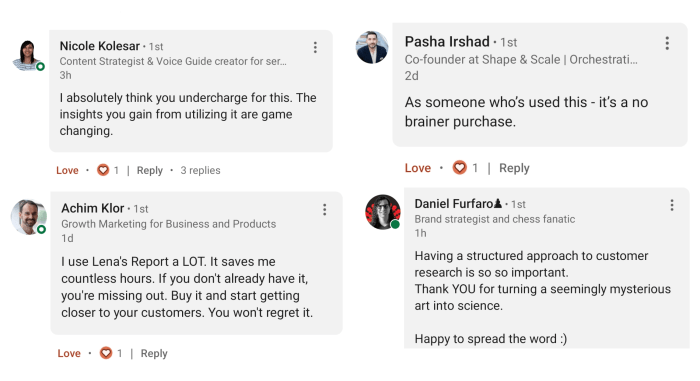700x381 pixels.
Task: Reply to Nicole Kolesar's comment
Action: pos(150,170)
